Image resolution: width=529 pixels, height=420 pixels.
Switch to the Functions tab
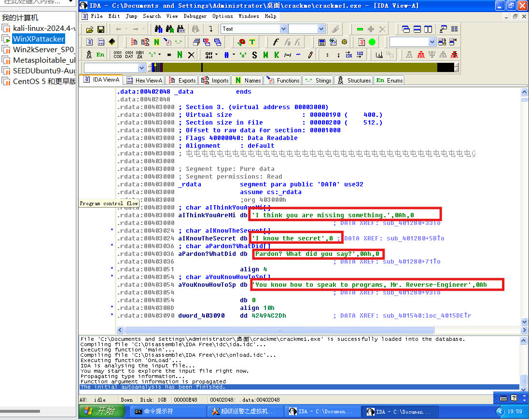click(x=283, y=80)
